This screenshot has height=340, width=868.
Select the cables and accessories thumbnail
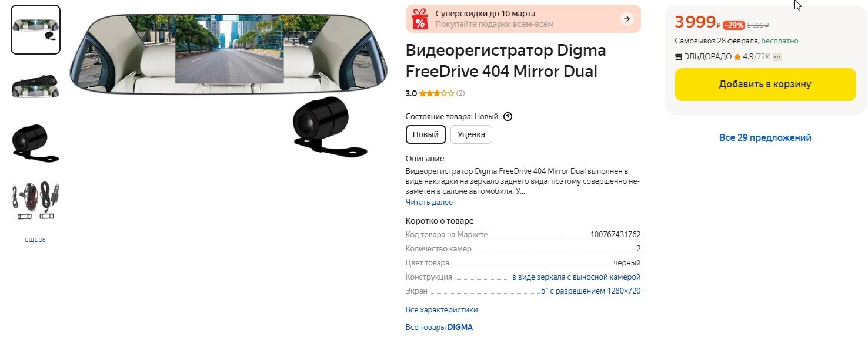(35, 201)
